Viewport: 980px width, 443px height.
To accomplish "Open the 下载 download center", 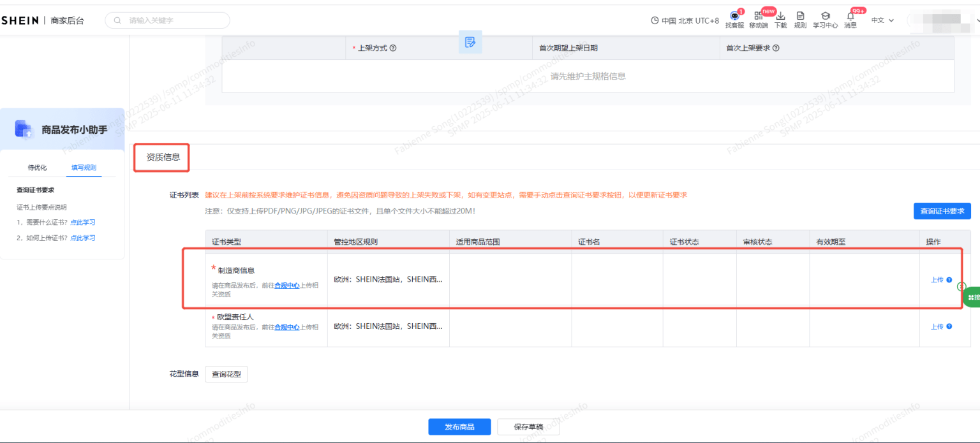I will pyautogui.click(x=780, y=20).
